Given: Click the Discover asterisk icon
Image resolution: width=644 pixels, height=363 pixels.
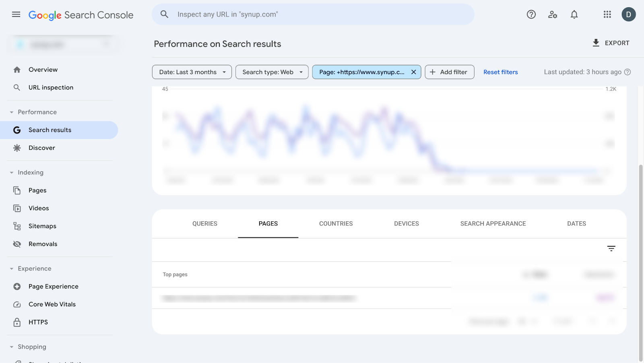Looking at the screenshot, I should click(17, 148).
